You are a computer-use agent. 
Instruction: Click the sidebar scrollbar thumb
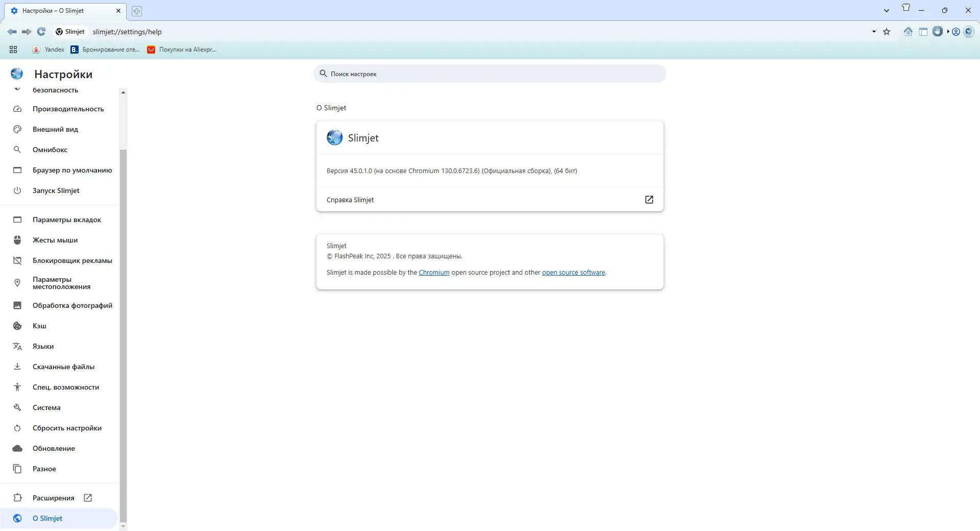point(123,335)
